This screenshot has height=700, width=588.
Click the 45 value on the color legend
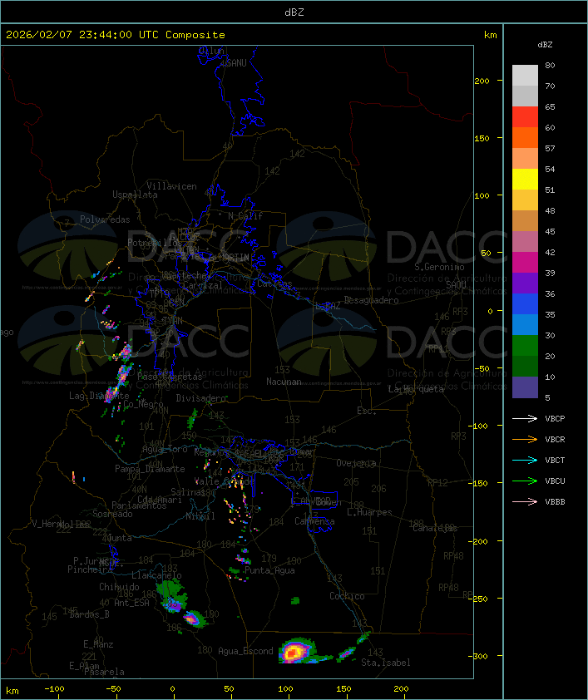pos(550,231)
